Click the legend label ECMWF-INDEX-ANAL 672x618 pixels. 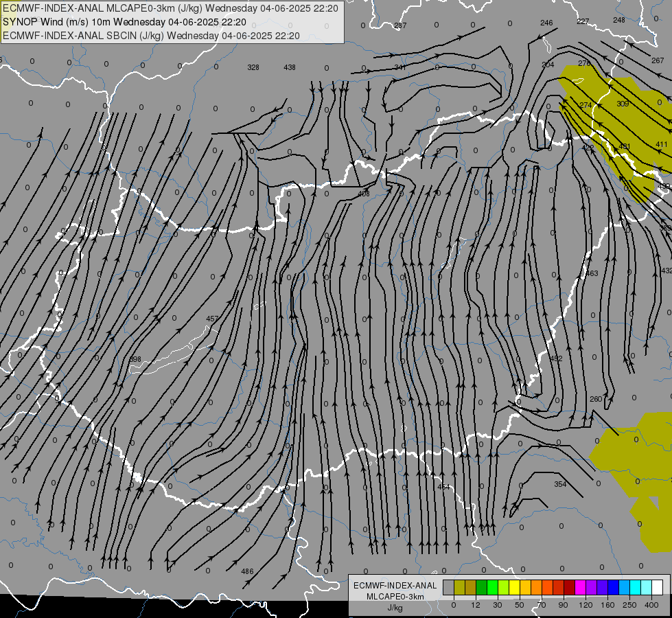[395, 586]
